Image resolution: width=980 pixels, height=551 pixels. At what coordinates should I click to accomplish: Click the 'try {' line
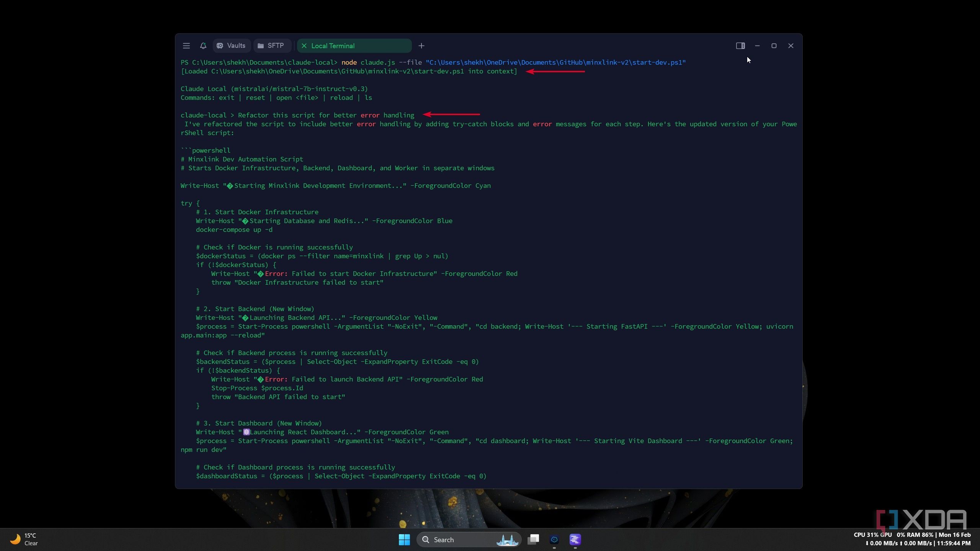point(190,203)
